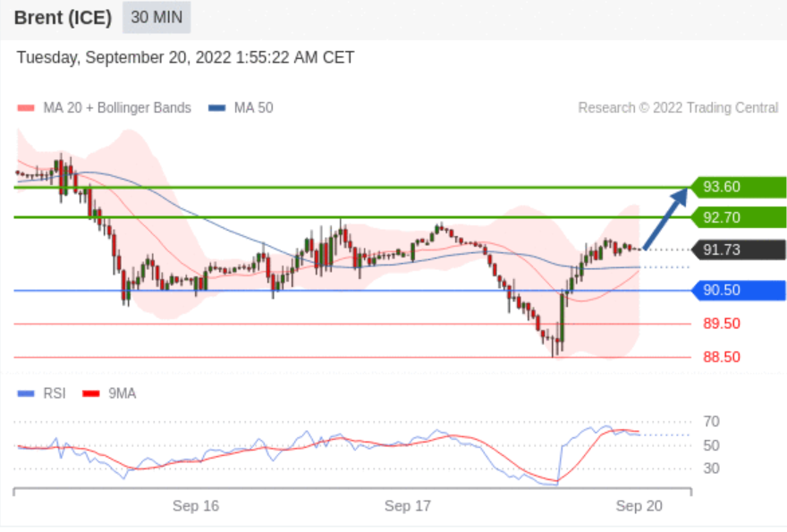The image size is (787, 532).
Task: Click the 'MA 50' legend label
Action: pos(253,108)
